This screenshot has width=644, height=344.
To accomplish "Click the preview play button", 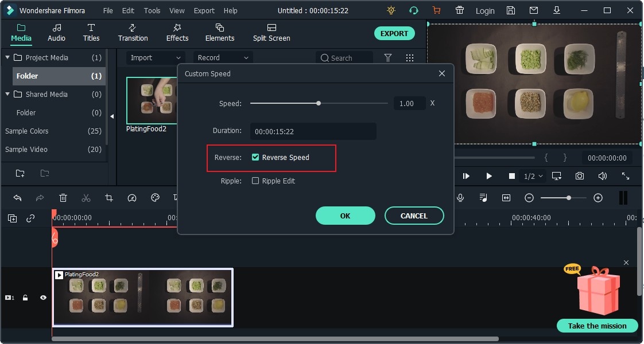I will (x=489, y=176).
